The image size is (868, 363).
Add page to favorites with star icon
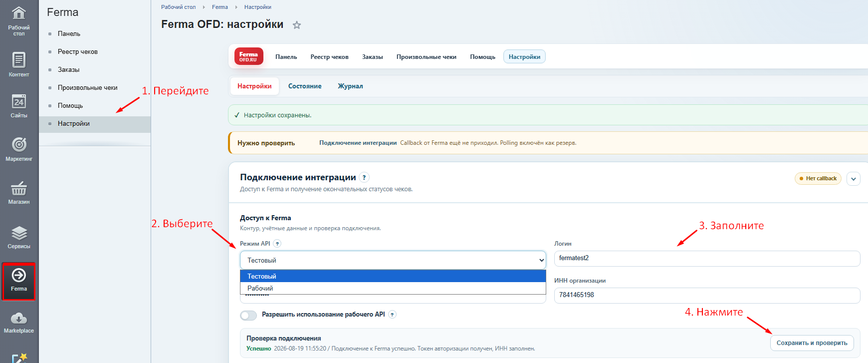pos(297,25)
